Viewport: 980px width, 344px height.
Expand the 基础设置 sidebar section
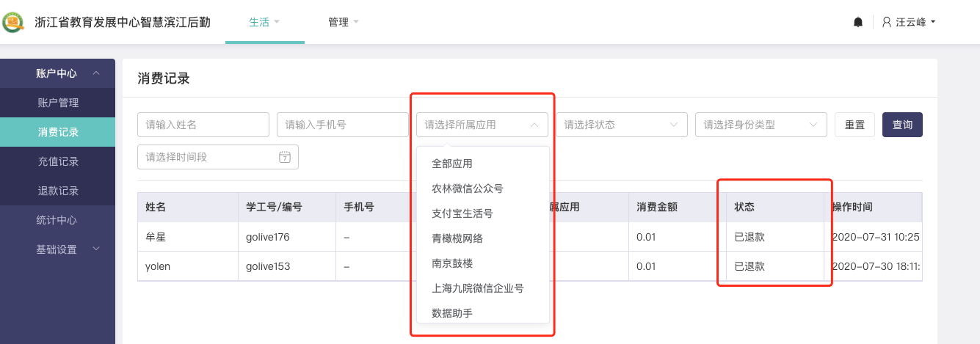[95, 249]
